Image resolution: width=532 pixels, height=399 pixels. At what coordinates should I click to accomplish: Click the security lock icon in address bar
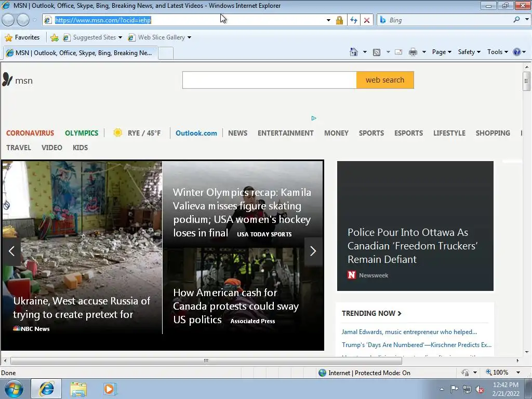click(339, 20)
